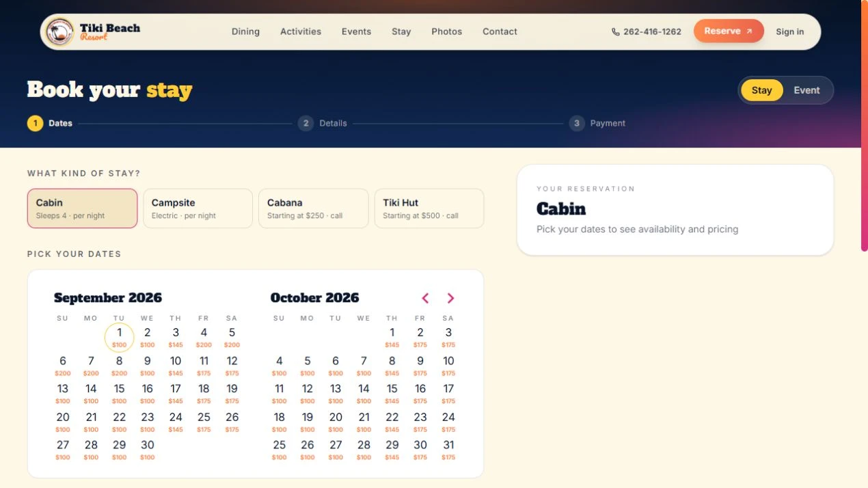Select October 9 priced $175

pyautogui.click(x=420, y=365)
